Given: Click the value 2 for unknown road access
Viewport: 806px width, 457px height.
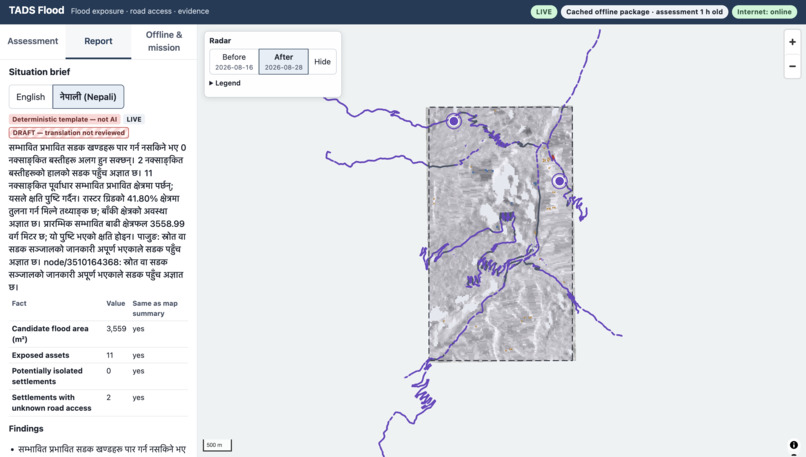Looking at the screenshot, I should point(108,397).
